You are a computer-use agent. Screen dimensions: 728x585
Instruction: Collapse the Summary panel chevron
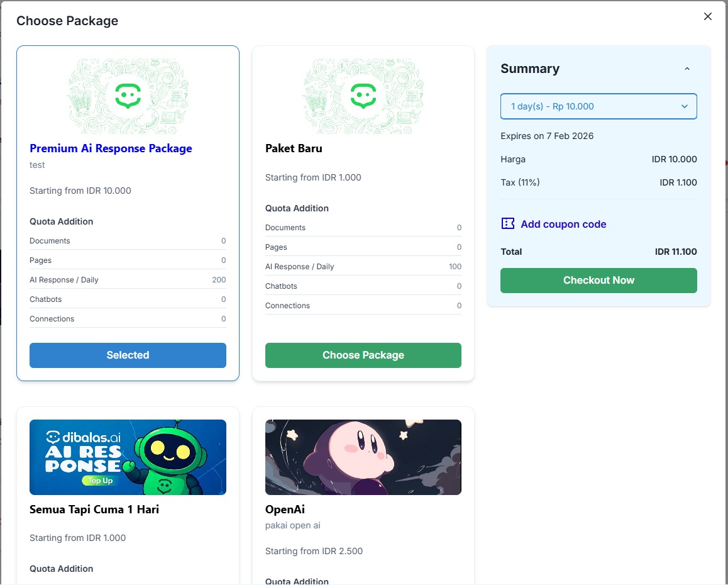point(687,69)
